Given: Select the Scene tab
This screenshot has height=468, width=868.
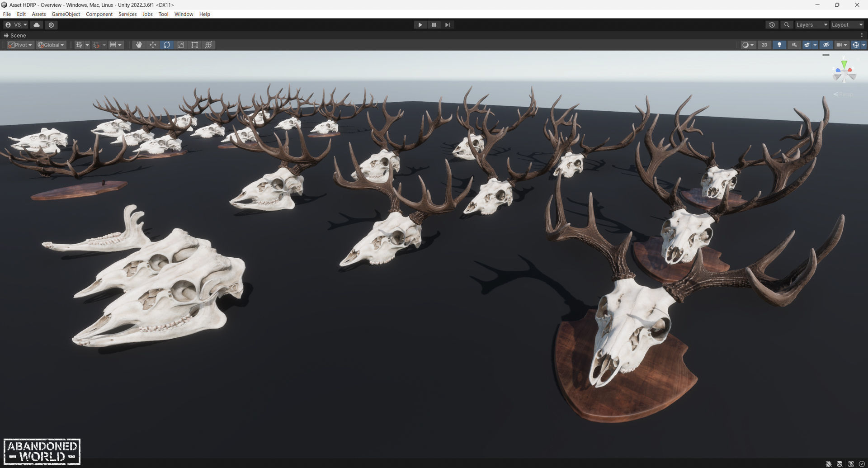Looking at the screenshot, I should pos(15,35).
